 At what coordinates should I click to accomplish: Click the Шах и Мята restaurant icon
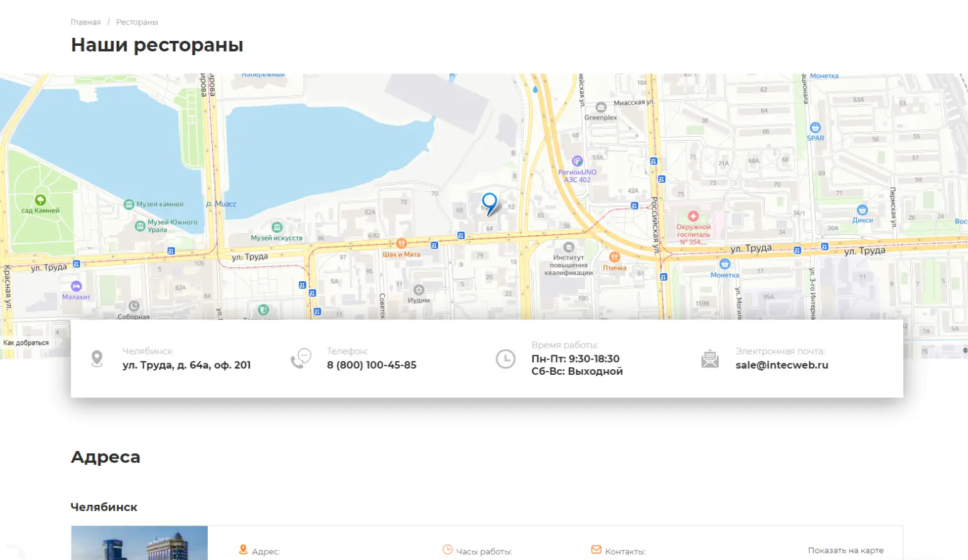tap(401, 244)
